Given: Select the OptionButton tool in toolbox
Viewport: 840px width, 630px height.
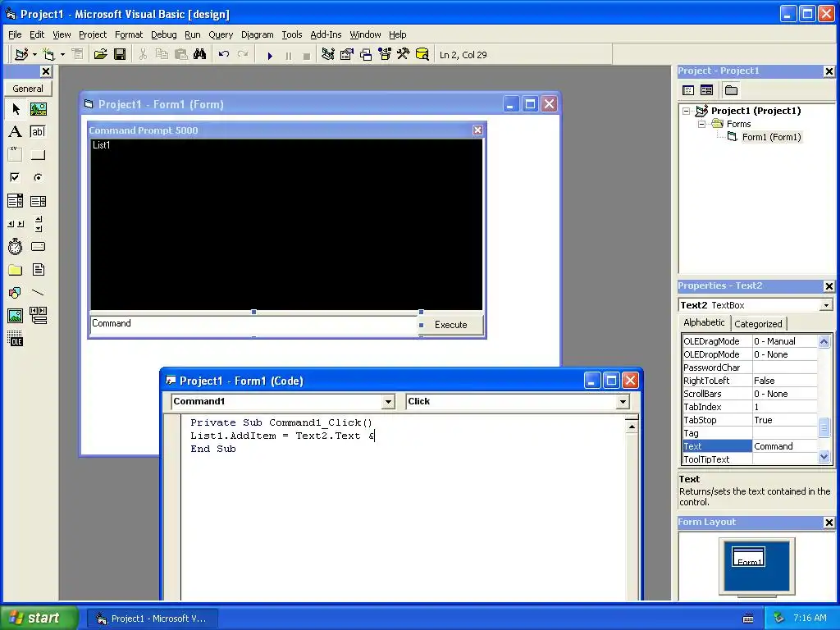Looking at the screenshot, I should [38, 177].
